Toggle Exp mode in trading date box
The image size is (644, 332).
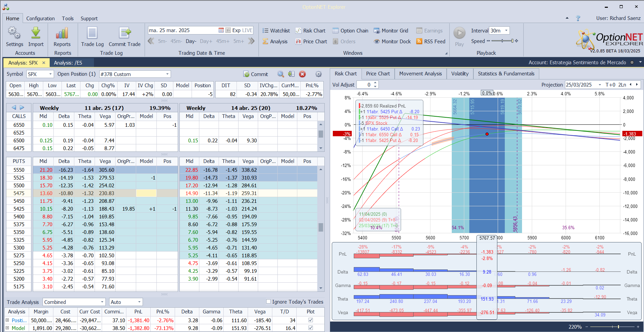tap(236, 30)
